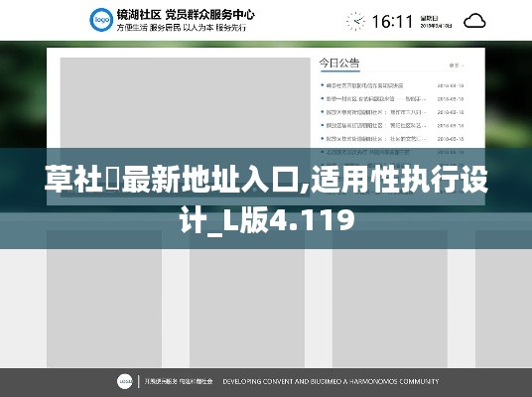This screenshot has width=532, height=397.
Task: Select the 今日公告 heading tab
Action: click(x=338, y=64)
